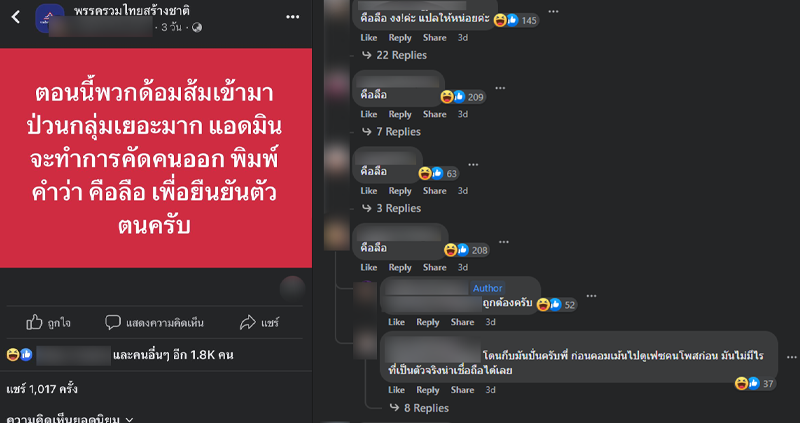Expand the 22 Replies thread

click(394, 55)
